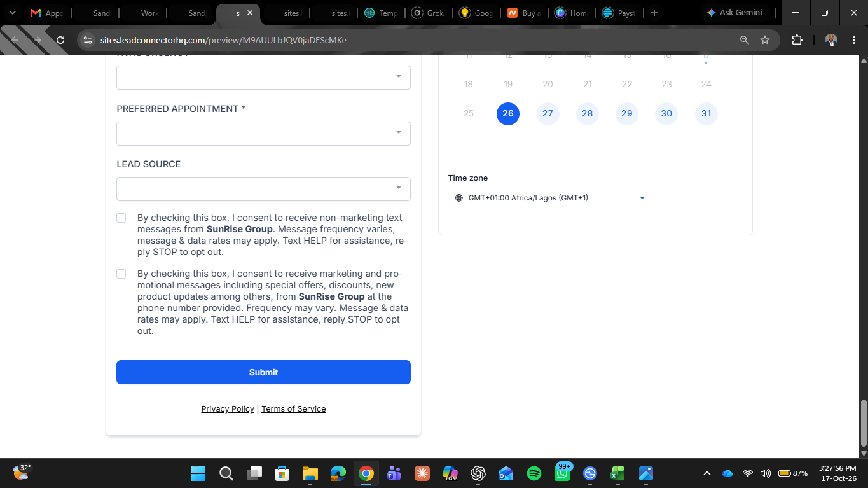Open Microsoft 365 Copilot from taskbar

(450, 473)
